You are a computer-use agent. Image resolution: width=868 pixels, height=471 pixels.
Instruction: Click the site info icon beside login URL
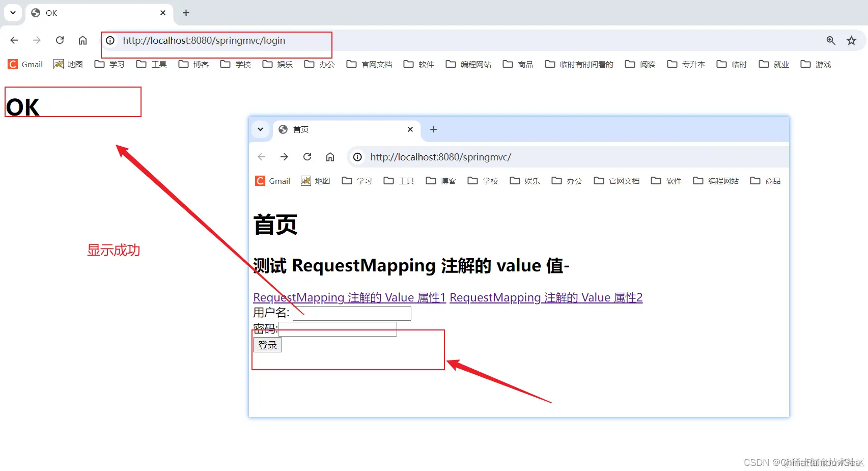point(110,40)
